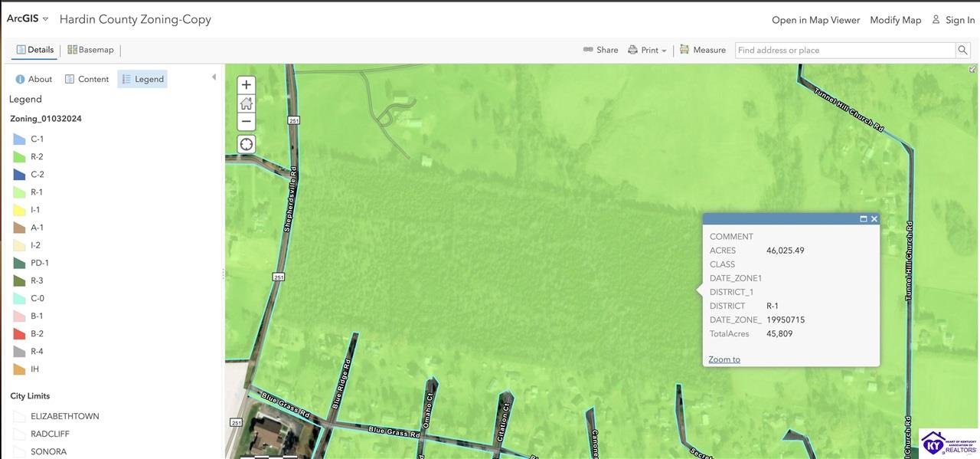
Task: Click the PD-1 legend swatch
Action: click(20, 263)
